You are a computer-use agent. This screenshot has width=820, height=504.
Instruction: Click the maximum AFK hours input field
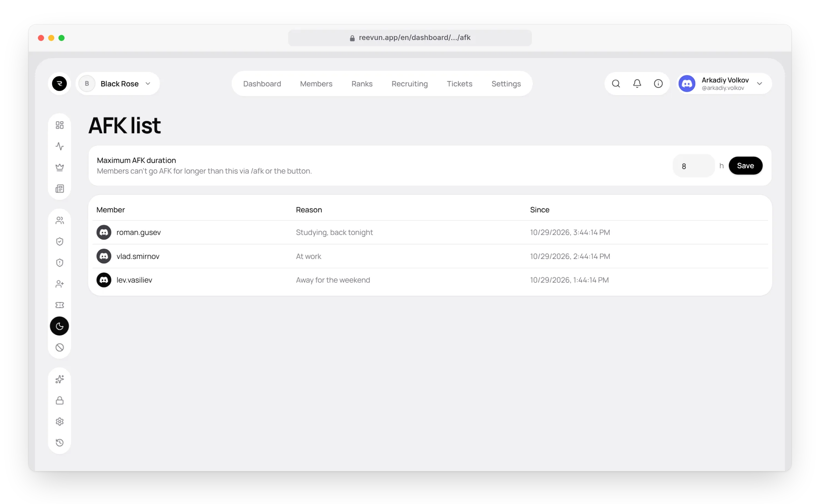pos(694,166)
